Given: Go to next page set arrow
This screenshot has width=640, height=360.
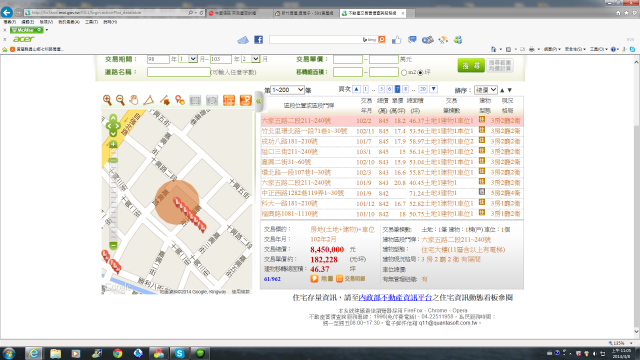Looking at the screenshot, I should [x=433, y=89].
